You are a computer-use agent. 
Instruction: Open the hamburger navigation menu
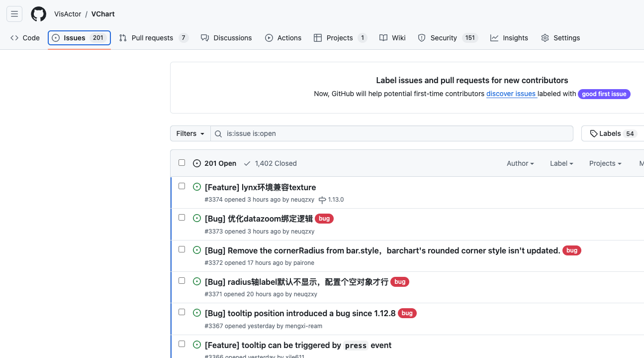coord(14,14)
